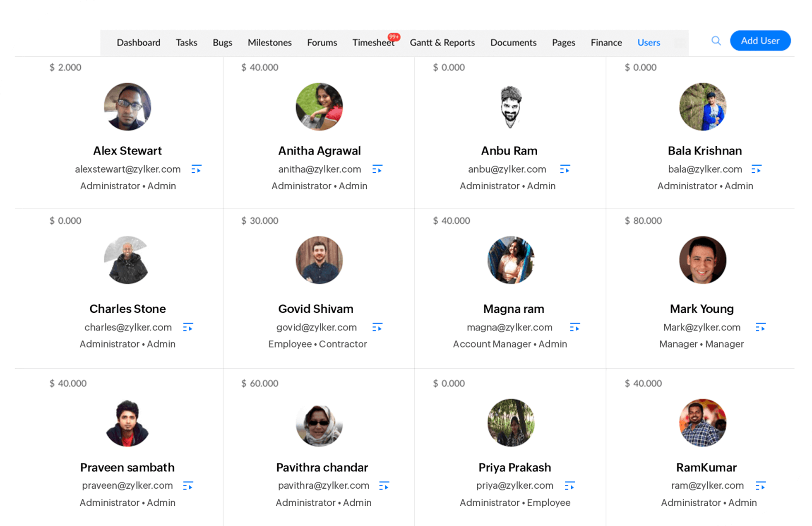Switch to the Documents tab
This screenshot has width=812, height=526.
513,42
